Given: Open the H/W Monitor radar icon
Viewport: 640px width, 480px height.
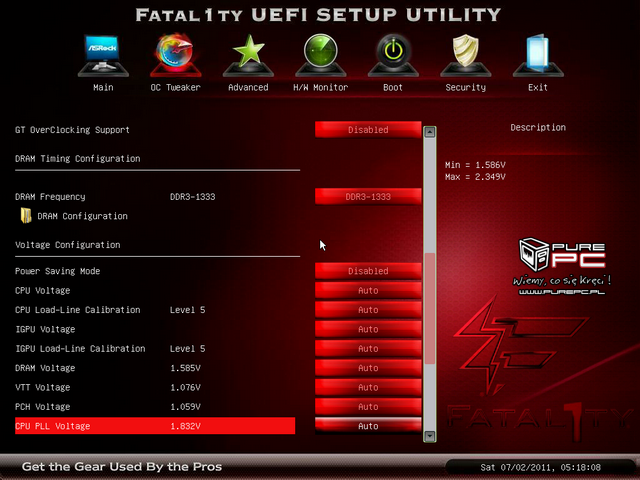Looking at the screenshot, I should (x=320, y=56).
